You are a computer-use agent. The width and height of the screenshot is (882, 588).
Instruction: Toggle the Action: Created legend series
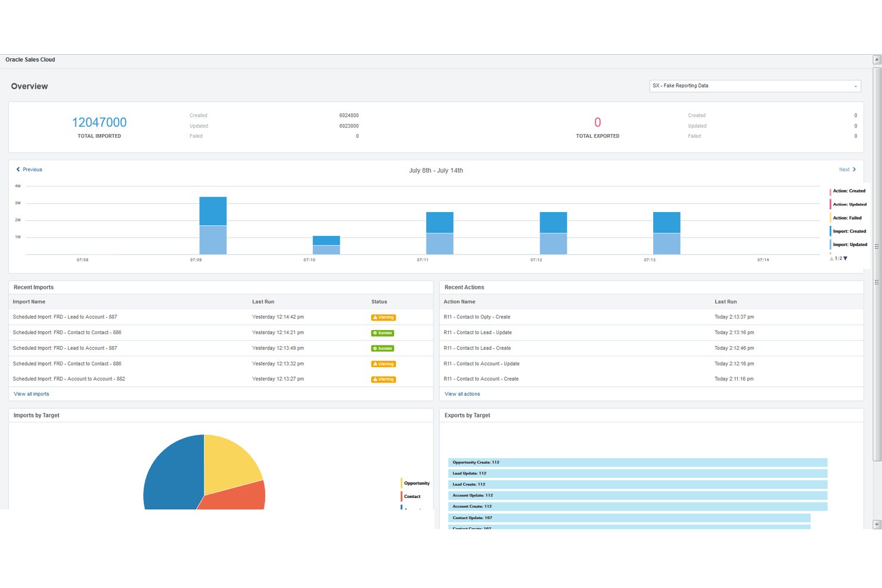point(848,191)
